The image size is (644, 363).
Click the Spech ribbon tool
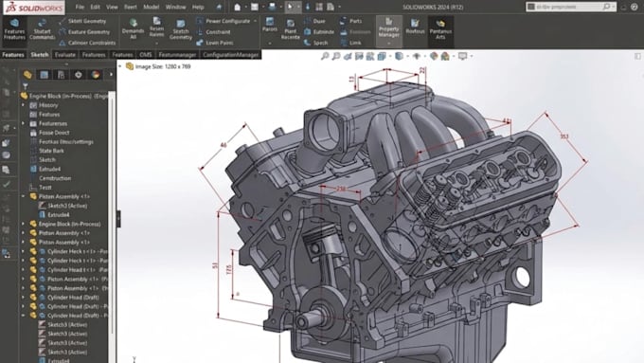(315, 43)
